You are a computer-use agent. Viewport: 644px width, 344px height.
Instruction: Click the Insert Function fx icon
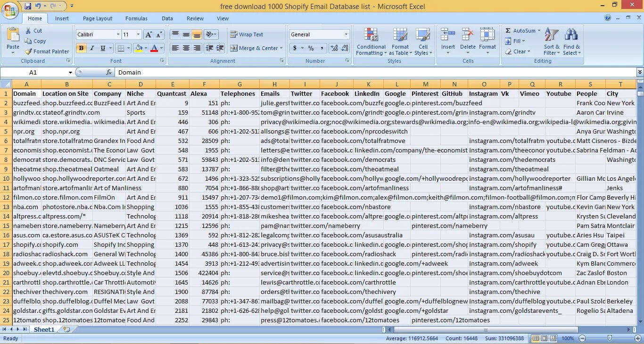tap(109, 72)
